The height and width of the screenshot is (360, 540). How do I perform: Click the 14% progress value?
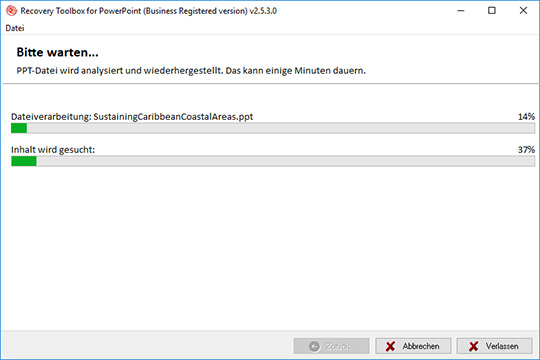tap(526, 117)
